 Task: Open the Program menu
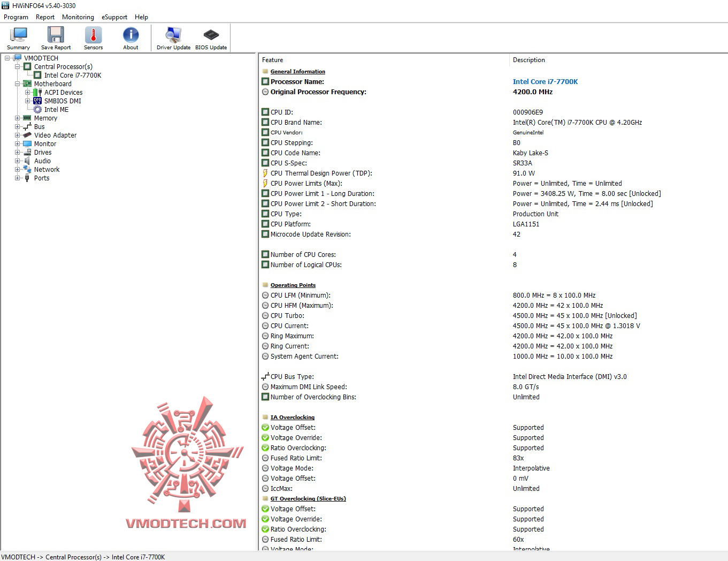[16, 17]
